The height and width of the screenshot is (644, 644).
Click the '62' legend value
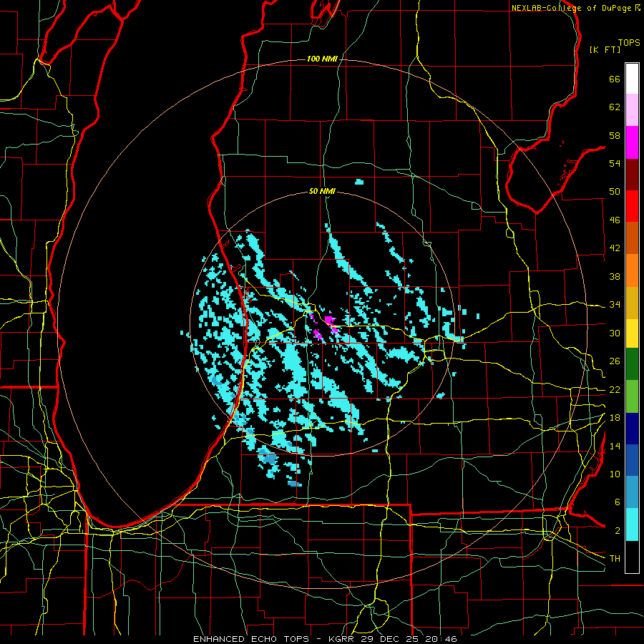tap(615, 107)
